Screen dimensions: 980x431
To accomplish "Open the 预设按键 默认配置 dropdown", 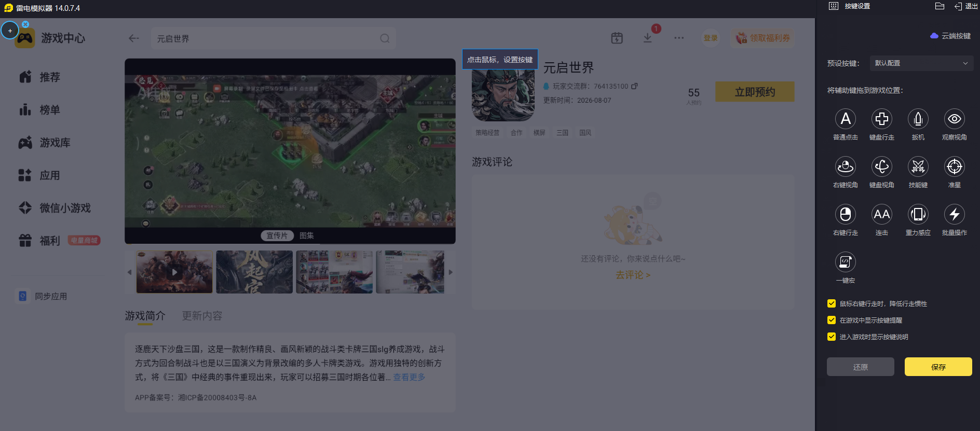I will (x=921, y=63).
